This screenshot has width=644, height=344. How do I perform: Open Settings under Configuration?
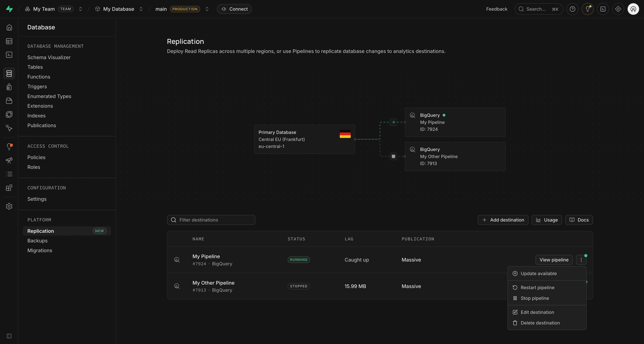37,199
